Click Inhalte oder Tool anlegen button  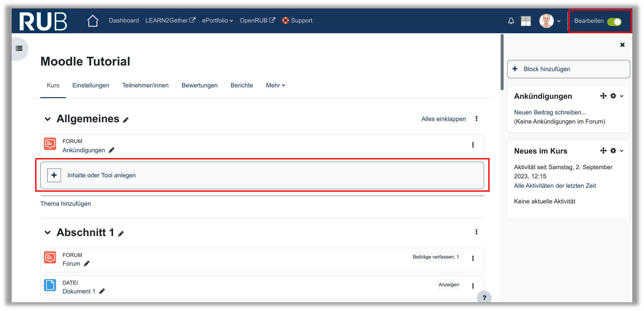tap(101, 175)
